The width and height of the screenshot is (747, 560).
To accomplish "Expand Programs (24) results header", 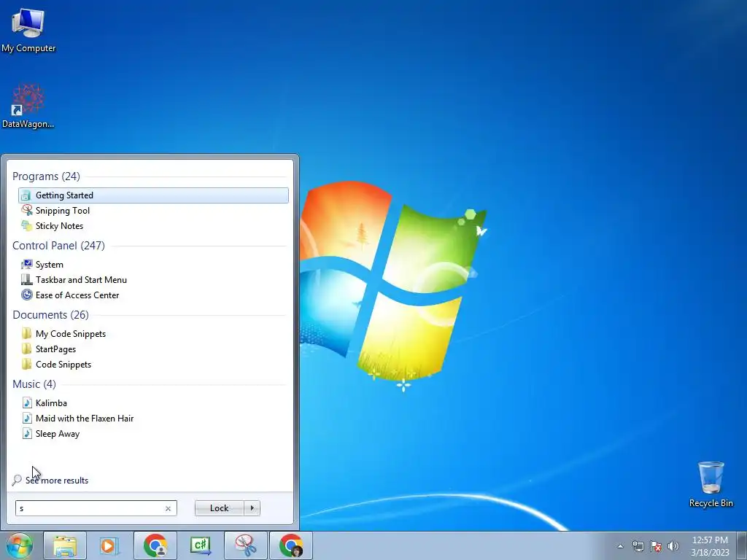I will pos(46,176).
